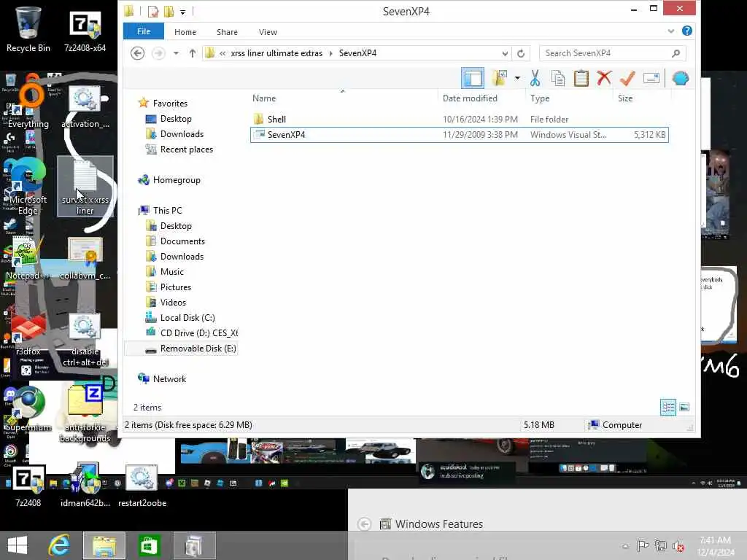The height and width of the screenshot is (560, 747).
Task: Open Documents under This PC
Action: (x=175, y=241)
